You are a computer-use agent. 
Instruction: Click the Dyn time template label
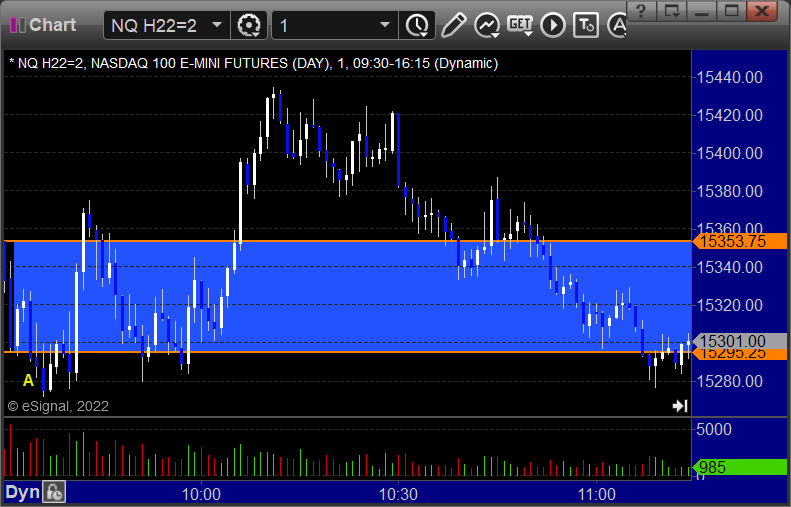(22, 492)
